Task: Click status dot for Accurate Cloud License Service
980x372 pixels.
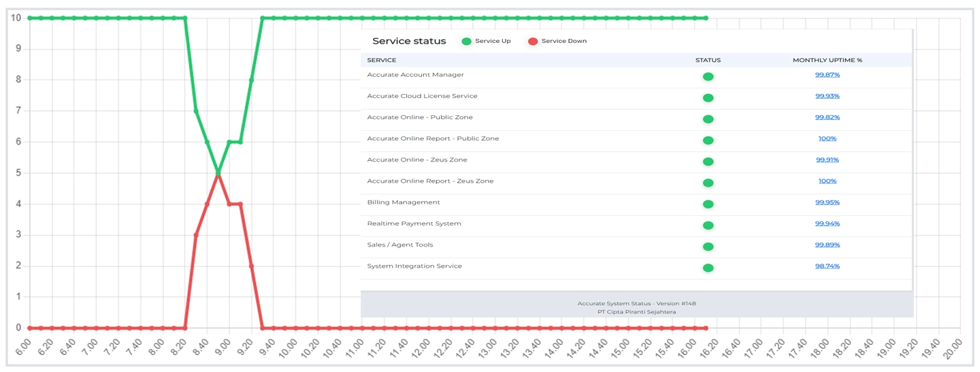Action: pos(708,98)
